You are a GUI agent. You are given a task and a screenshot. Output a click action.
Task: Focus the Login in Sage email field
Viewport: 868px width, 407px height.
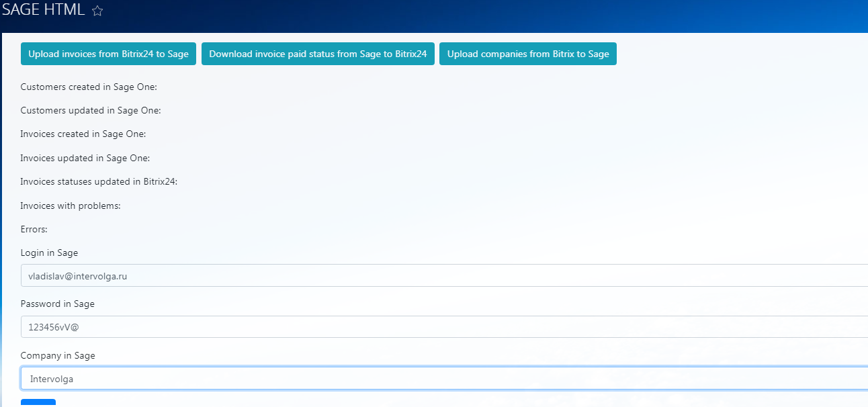(x=444, y=275)
